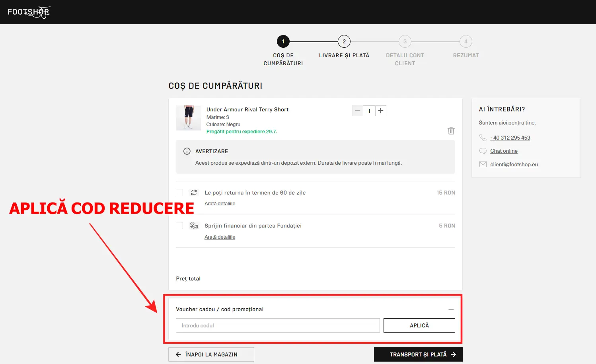Show details for 60-day return option
The height and width of the screenshot is (364, 596).
[220, 204]
